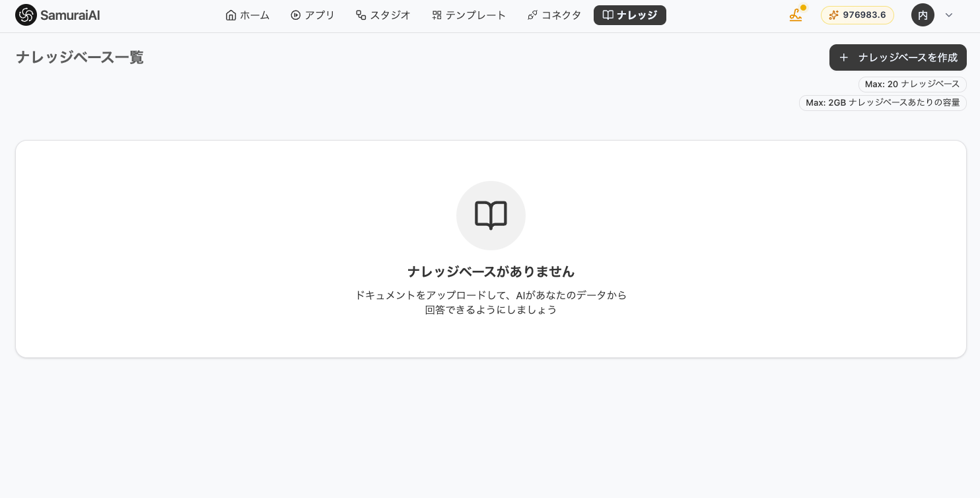The height and width of the screenshot is (498, 980).
Task: Click the plus icon on the create button
Action: click(843, 57)
